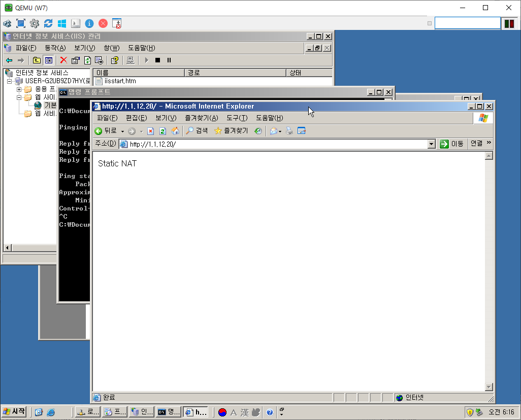Open the 파일(F) menu in IIS manager
Viewport: 521px width, 420px height.
coord(26,48)
